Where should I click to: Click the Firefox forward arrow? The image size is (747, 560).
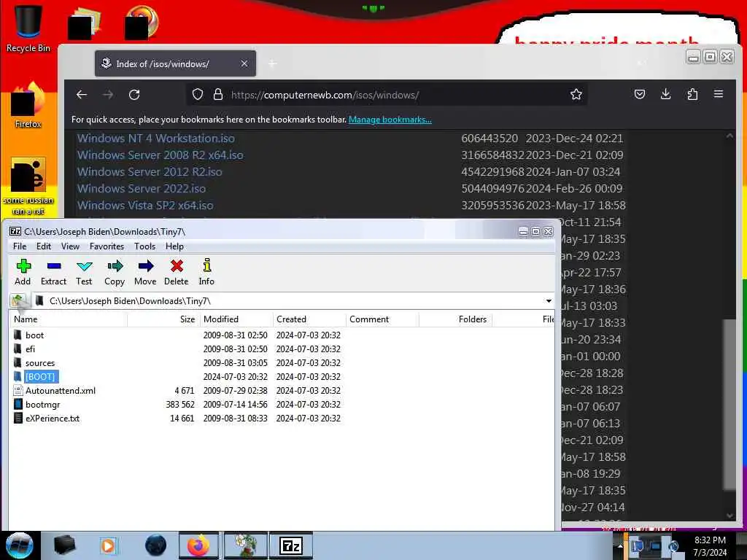[108, 95]
